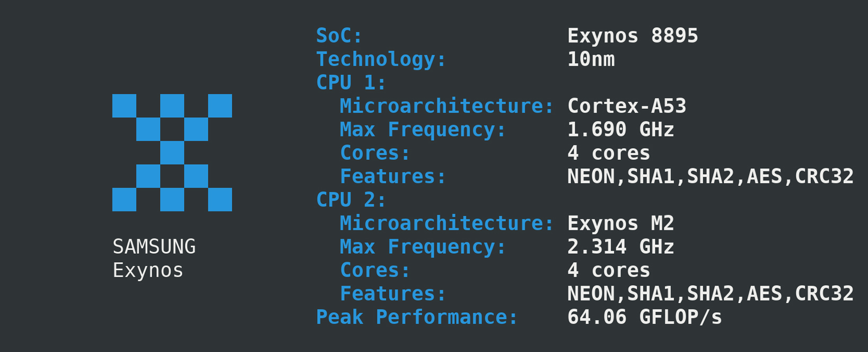Click the Exynos text beneath SAMSUNG

[x=148, y=270]
